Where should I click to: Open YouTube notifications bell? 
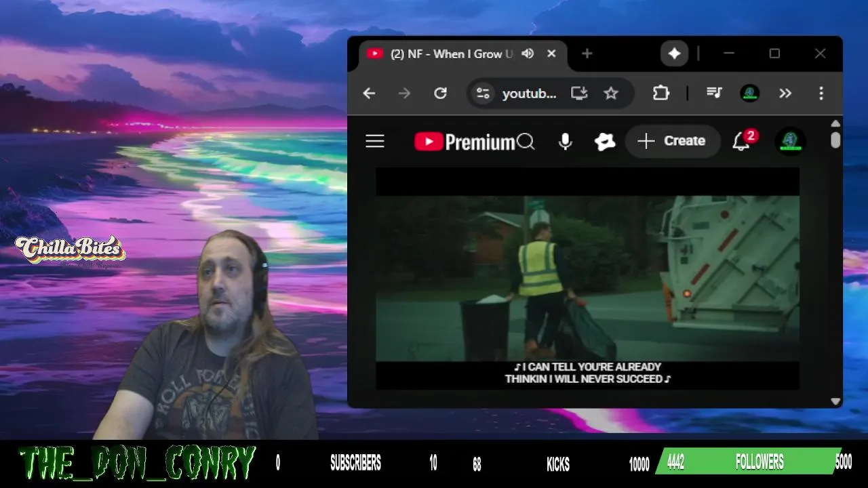(741, 141)
